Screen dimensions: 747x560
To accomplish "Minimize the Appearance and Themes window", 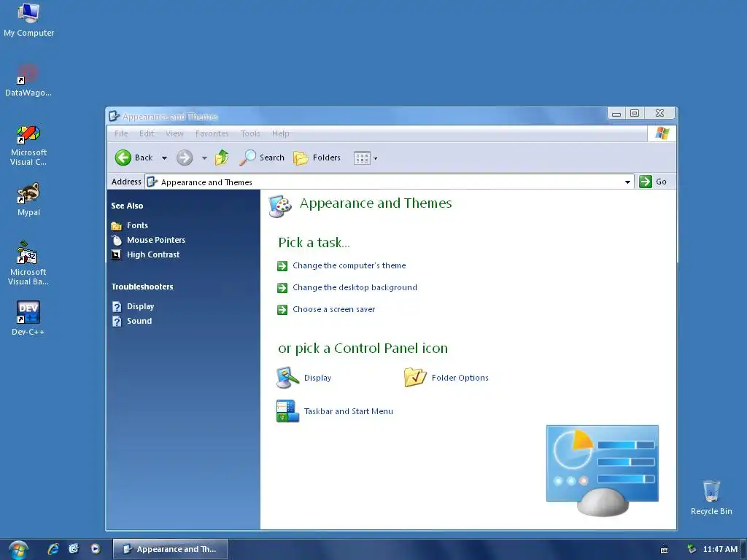I will (x=616, y=113).
